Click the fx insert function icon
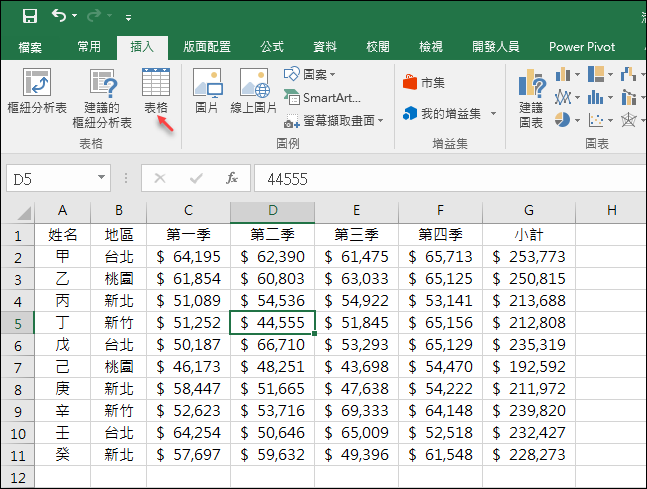This screenshot has height=489, width=647. 231,178
